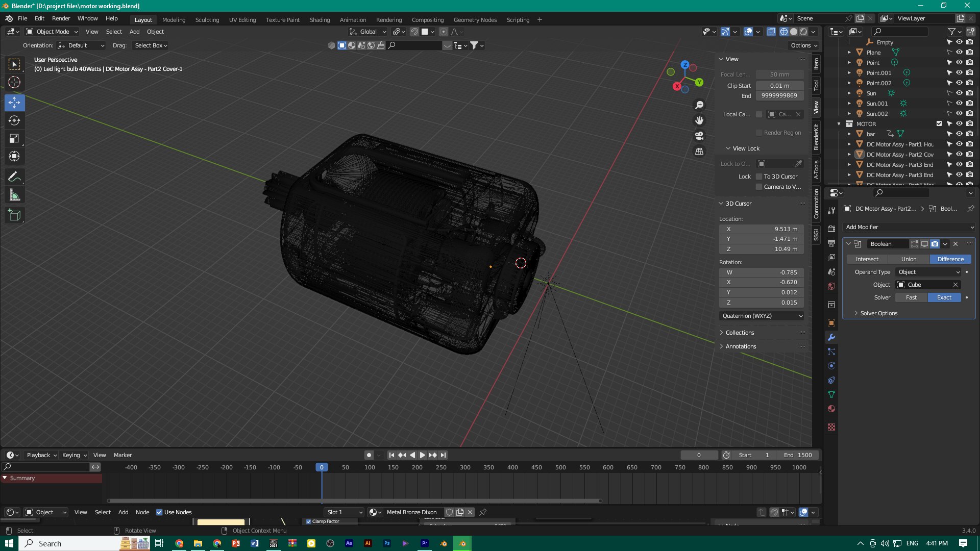Open the Drag Select Box dropdown
The height and width of the screenshot is (551, 980).
click(151, 45)
